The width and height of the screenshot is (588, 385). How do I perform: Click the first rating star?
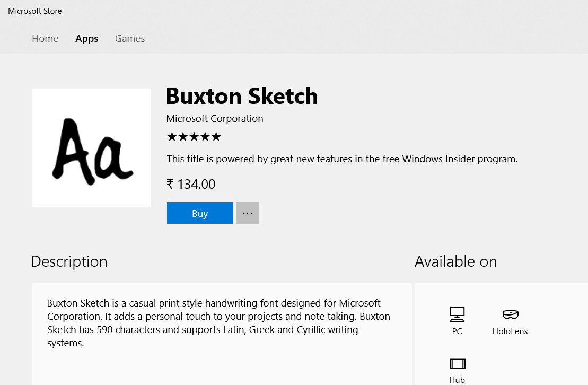(x=171, y=136)
